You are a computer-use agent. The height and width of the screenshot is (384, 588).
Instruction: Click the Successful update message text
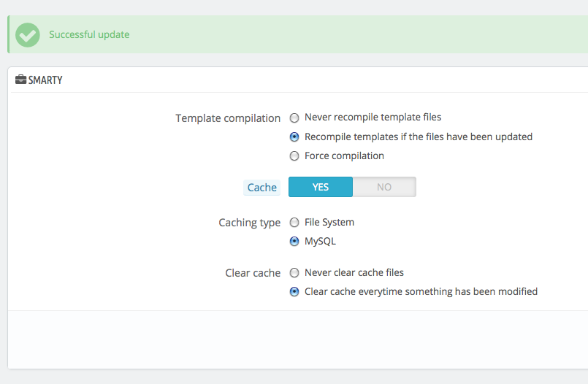tap(89, 34)
